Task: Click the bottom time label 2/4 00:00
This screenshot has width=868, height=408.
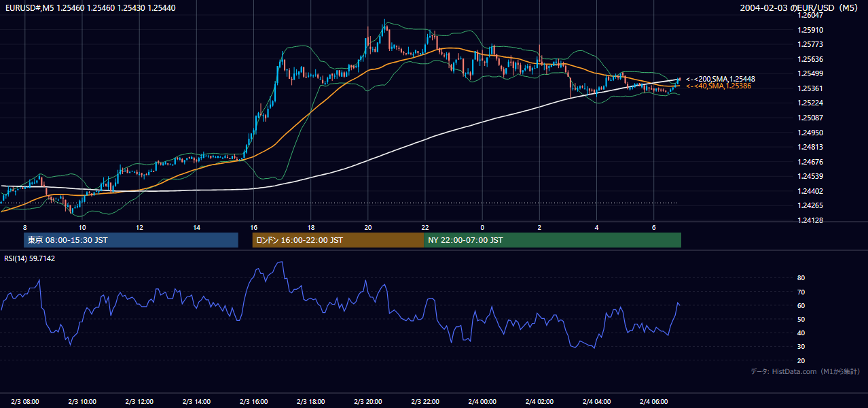Action: click(482, 401)
